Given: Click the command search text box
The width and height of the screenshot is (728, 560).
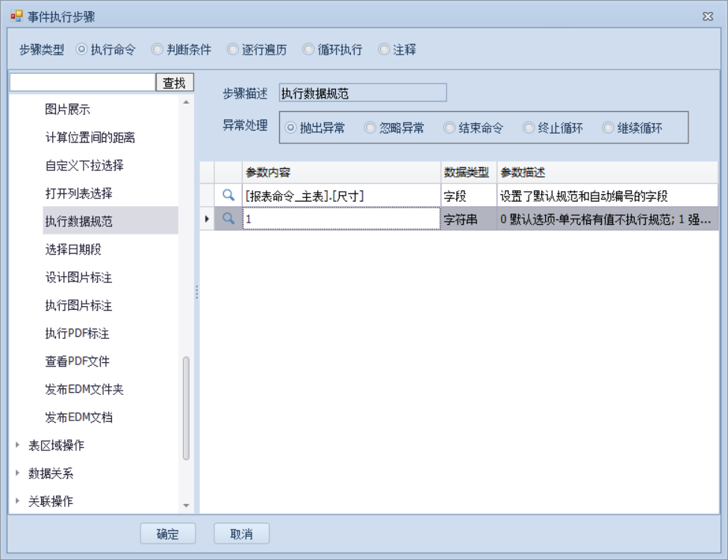Looking at the screenshot, I should (82, 83).
